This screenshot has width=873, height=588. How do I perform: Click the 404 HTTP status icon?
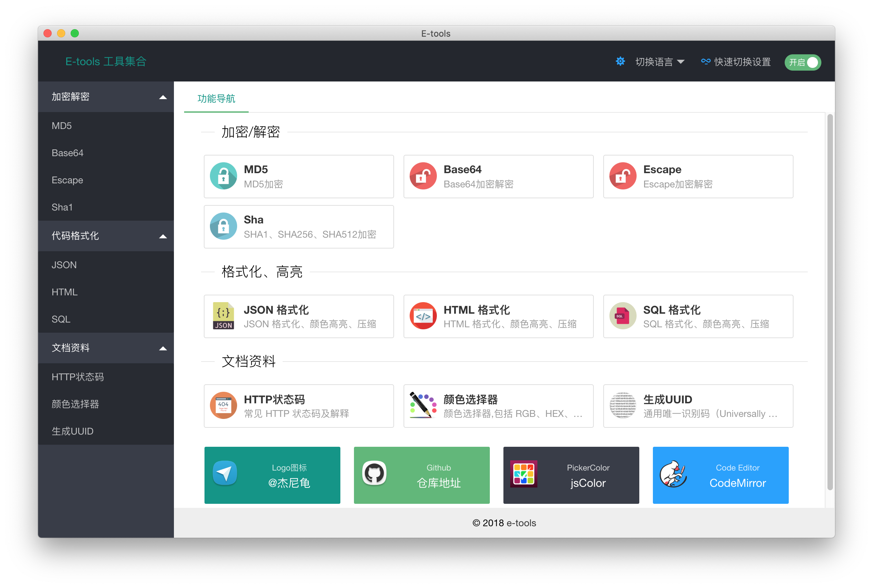coord(223,405)
